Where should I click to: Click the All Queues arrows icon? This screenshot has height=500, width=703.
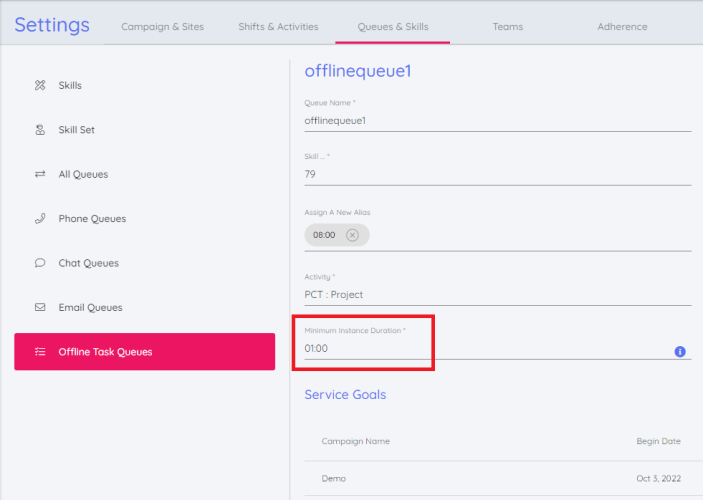coord(40,174)
